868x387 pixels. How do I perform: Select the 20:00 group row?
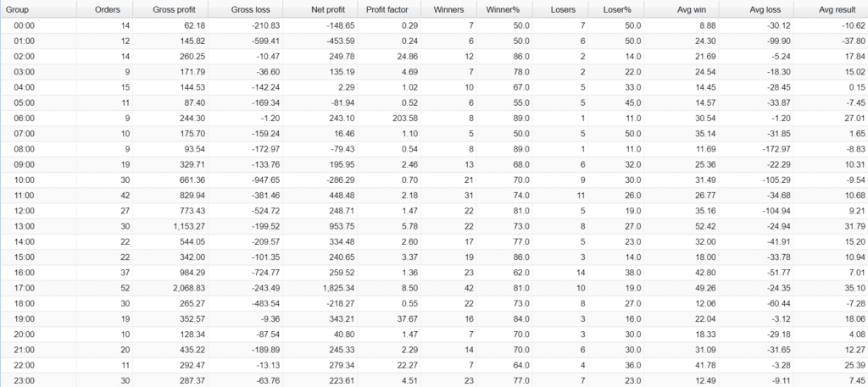pyautogui.click(x=434, y=335)
